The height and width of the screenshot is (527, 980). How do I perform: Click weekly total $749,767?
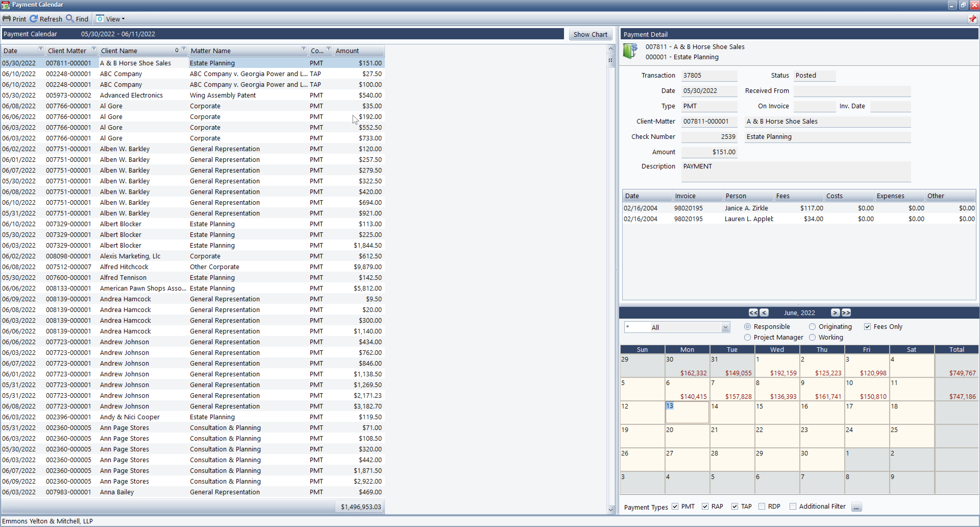962,373
